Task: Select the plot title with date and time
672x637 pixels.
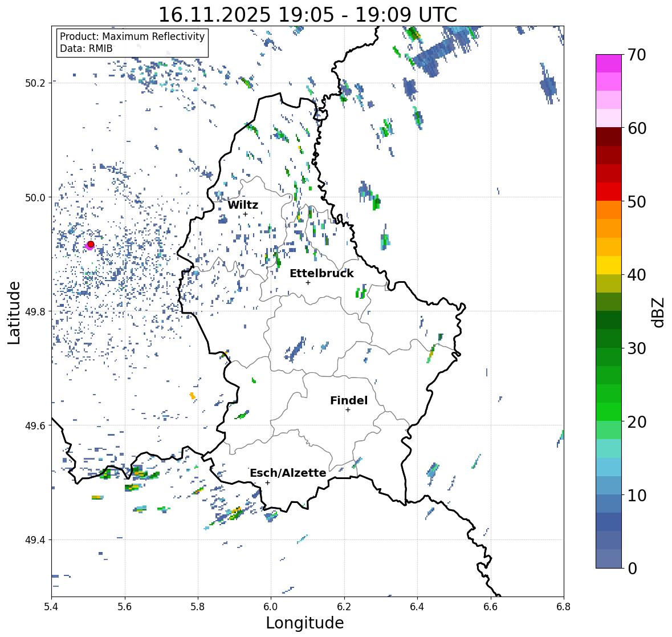Action: click(x=308, y=15)
